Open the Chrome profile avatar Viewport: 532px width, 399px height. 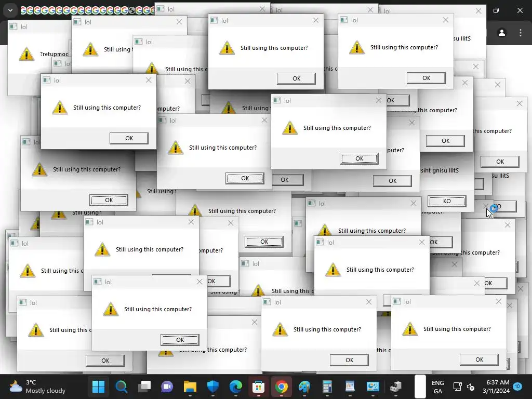click(x=502, y=33)
